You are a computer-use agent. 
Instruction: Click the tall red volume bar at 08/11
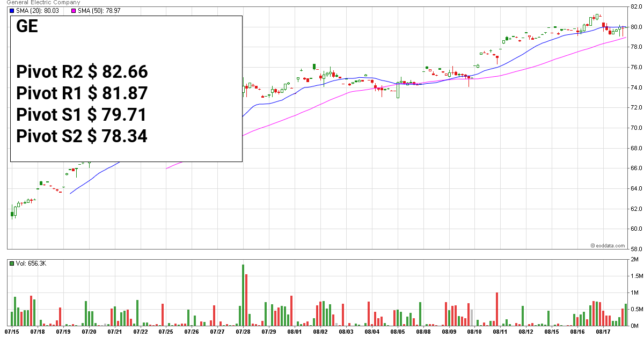click(x=497, y=310)
